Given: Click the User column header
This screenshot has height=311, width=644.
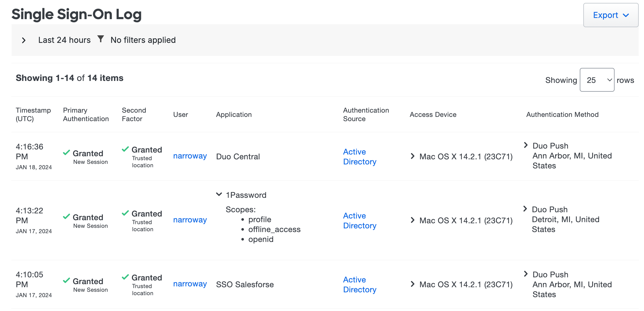Looking at the screenshot, I should click(x=181, y=114).
